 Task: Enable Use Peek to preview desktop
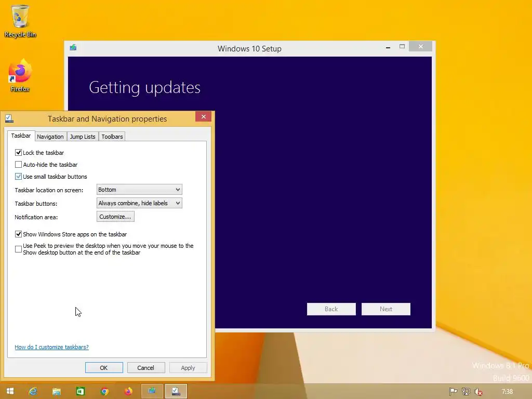pos(18,249)
